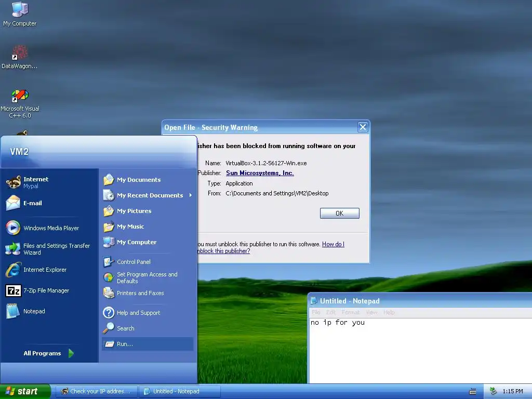Click the keyboard icon in the taskbar
Image resolution: width=532 pixels, height=399 pixels.
(x=473, y=392)
